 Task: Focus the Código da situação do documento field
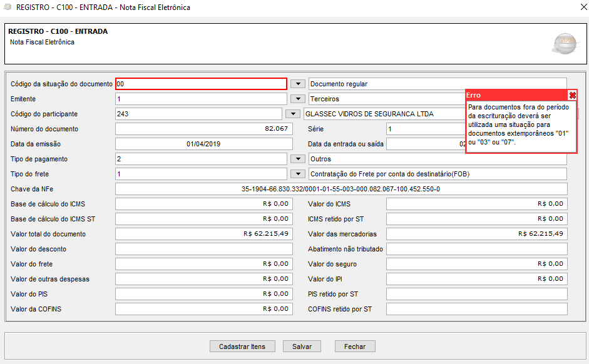point(201,84)
